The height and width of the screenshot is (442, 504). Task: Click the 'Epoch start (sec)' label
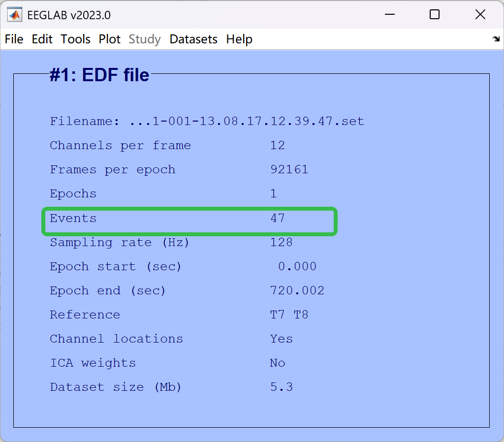pyautogui.click(x=115, y=266)
